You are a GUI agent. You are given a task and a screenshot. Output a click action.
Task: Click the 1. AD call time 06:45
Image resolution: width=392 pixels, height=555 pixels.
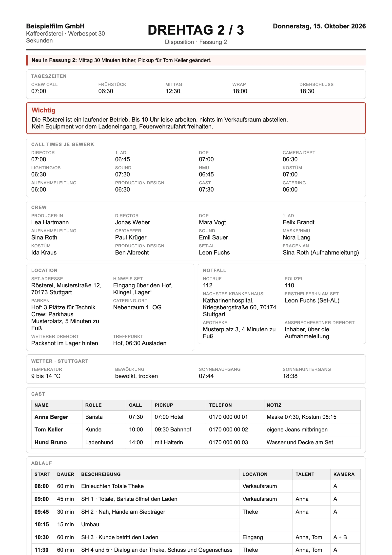tap(122, 159)
